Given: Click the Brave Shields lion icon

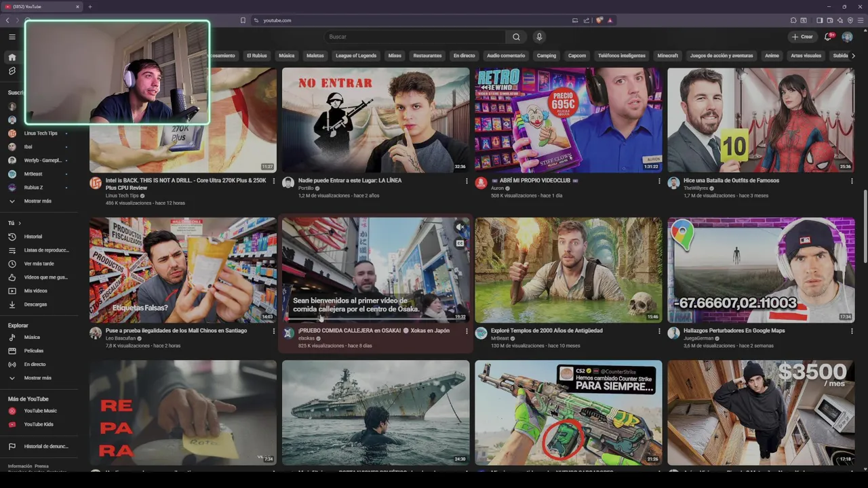Looking at the screenshot, I should click(x=599, y=20).
